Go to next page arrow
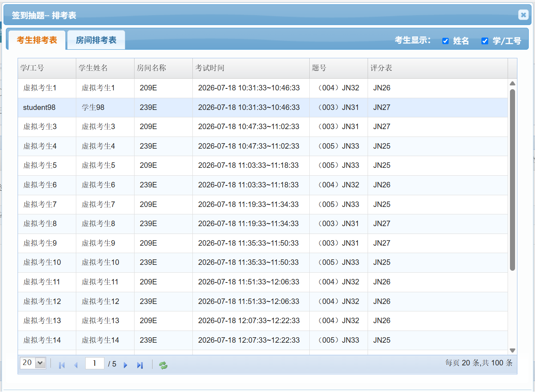Screen dimensions: 535x392 (x=126, y=365)
